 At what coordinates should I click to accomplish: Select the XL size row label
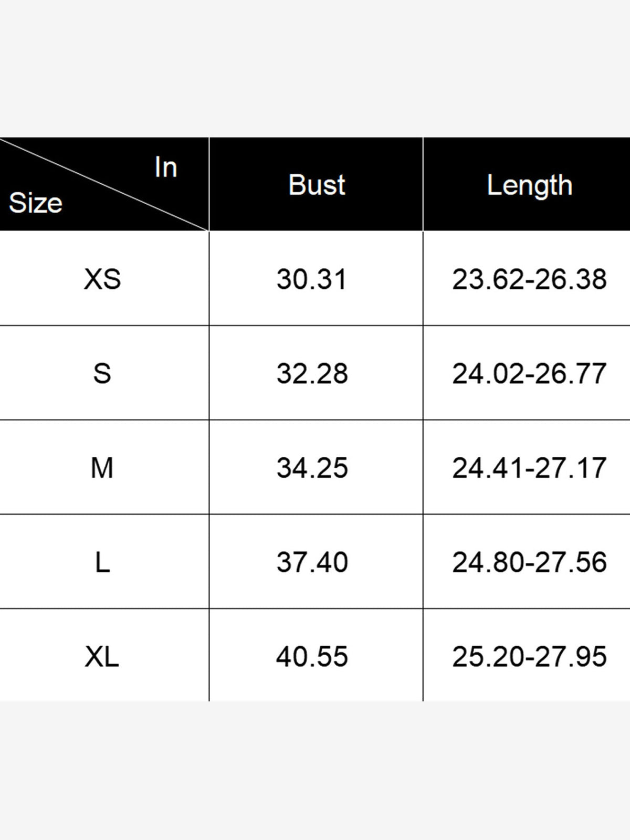point(102,656)
